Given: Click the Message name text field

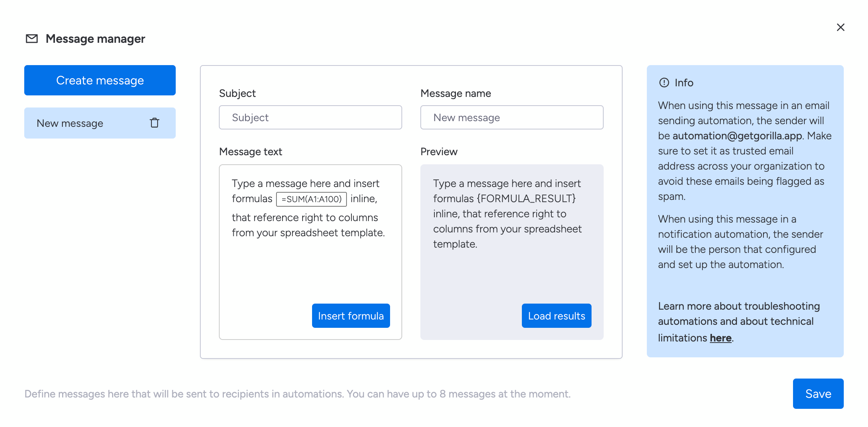Looking at the screenshot, I should click(x=511, y=117).
